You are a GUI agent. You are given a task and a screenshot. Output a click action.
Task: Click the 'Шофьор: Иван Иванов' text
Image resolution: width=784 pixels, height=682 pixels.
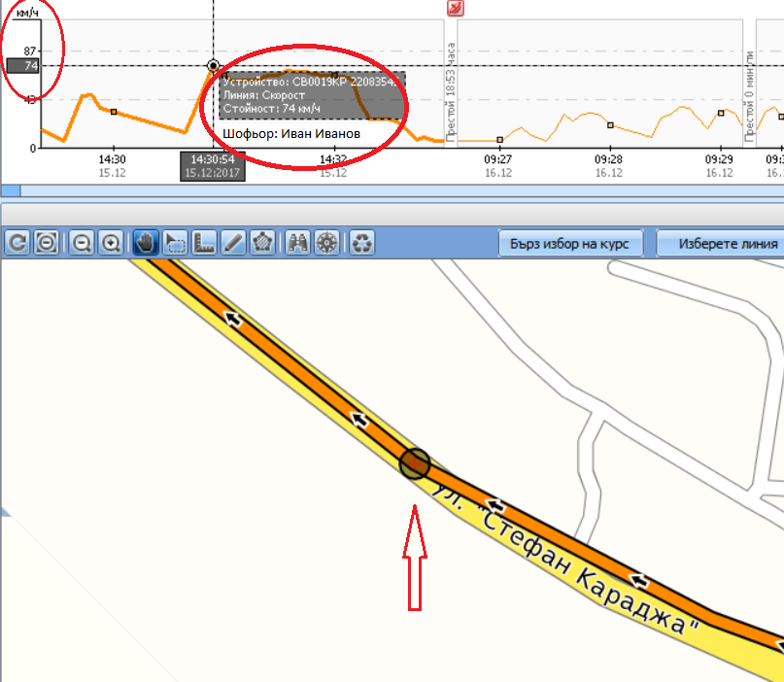[x=291, y=133]
